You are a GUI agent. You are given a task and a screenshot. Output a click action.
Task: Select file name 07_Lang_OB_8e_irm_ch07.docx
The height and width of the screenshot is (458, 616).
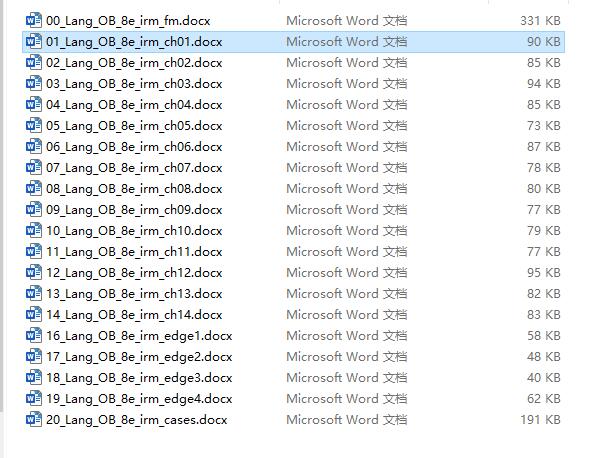point(134,168)
